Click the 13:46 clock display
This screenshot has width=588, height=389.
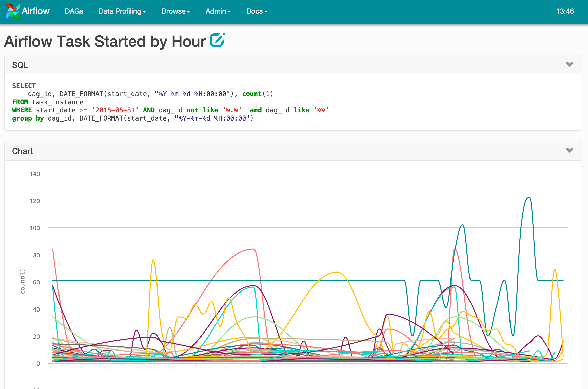click(x=565, y=11)
